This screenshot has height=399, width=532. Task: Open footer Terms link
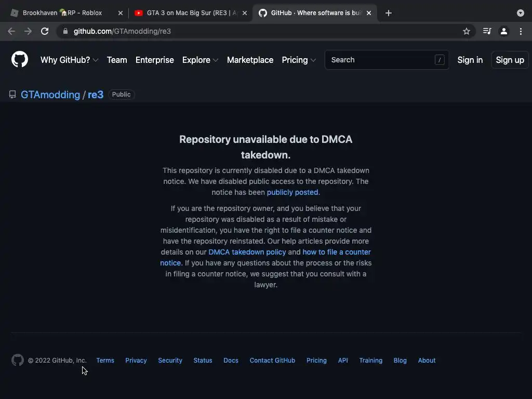tap(105, 361)
